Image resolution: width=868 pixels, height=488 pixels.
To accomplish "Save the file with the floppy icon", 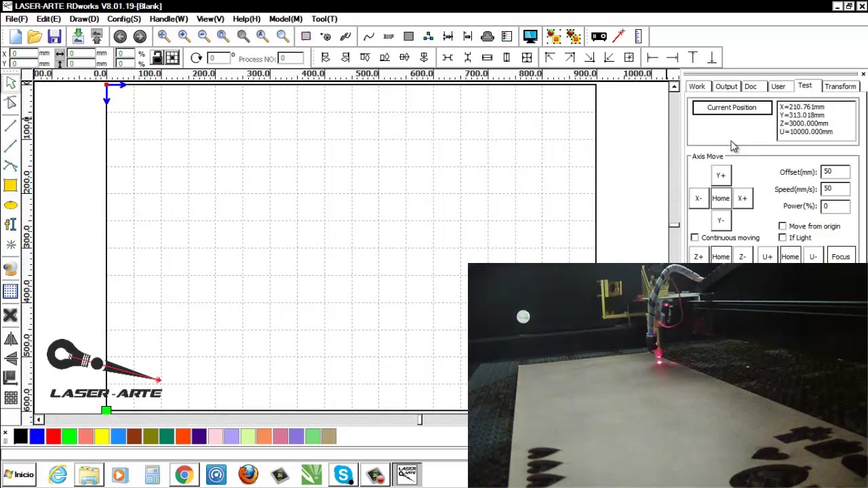I will pyautogui.click(x=54, y=37).
